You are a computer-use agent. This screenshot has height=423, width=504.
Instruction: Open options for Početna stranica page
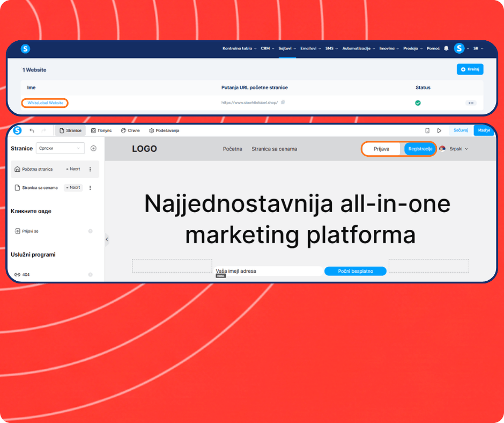click(90, 169)
